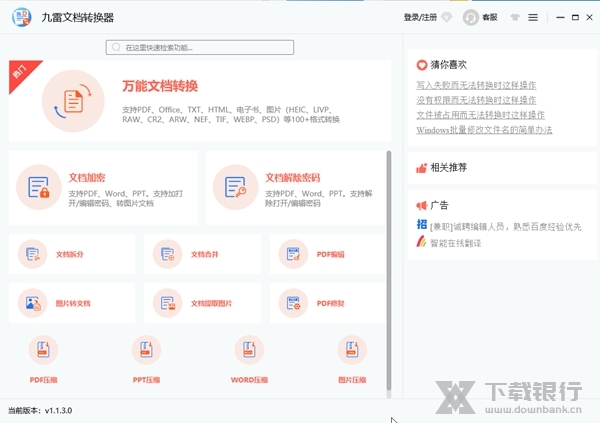Viewport: 600px width, 423px height.
Task: Open the 文档拆分 icon
Action: [33, 254]
